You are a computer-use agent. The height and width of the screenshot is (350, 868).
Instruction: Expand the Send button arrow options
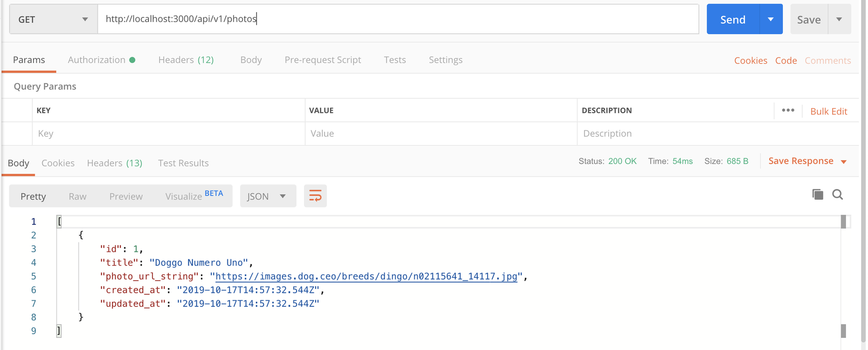coord(771,19)
